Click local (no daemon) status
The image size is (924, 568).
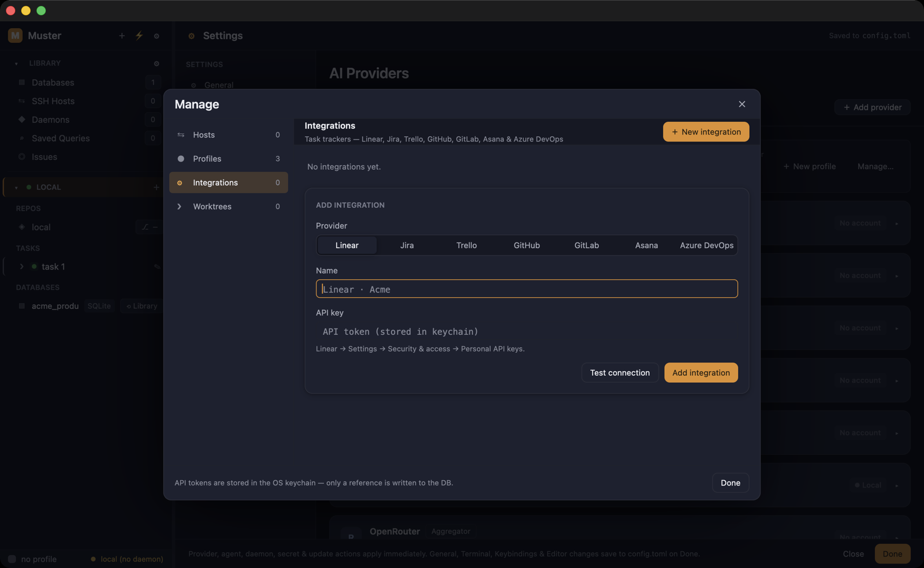click(127, 559)
